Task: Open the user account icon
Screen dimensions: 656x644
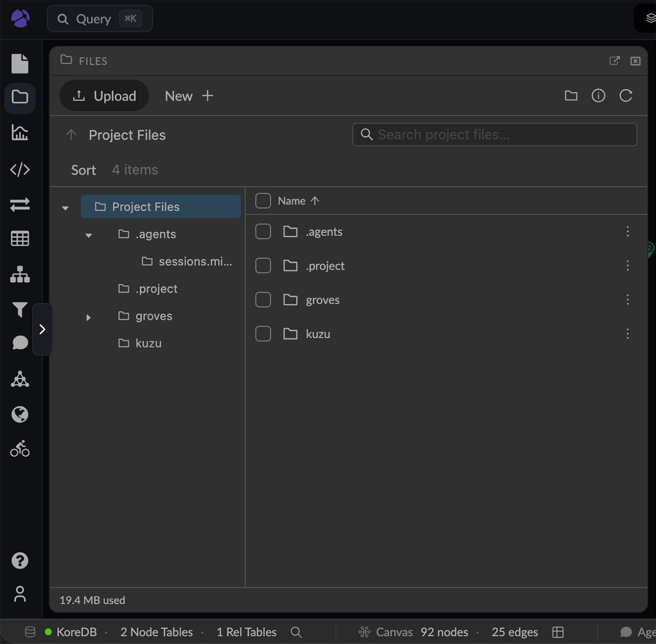Action: tap(20, 594)
